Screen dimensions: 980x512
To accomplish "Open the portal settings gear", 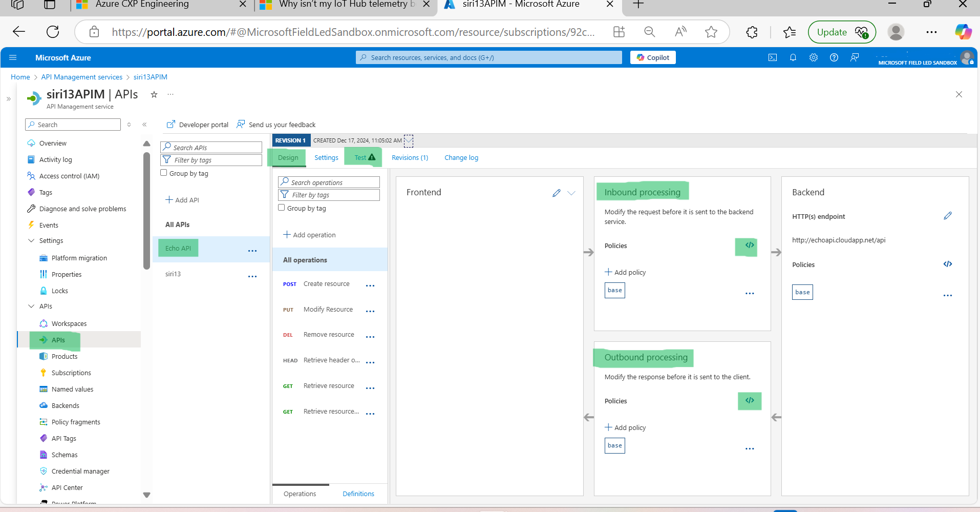I will [x=814, y=57].
